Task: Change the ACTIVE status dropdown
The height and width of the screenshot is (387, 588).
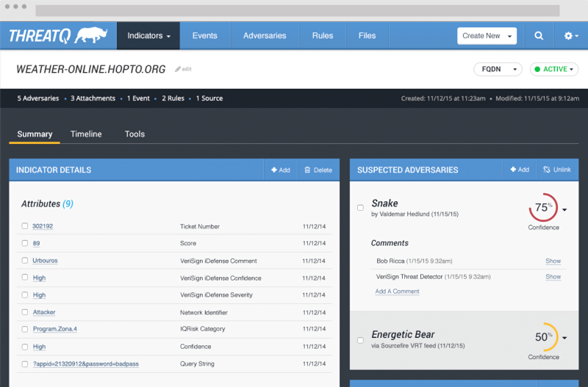Action: [x=554, y=69]
